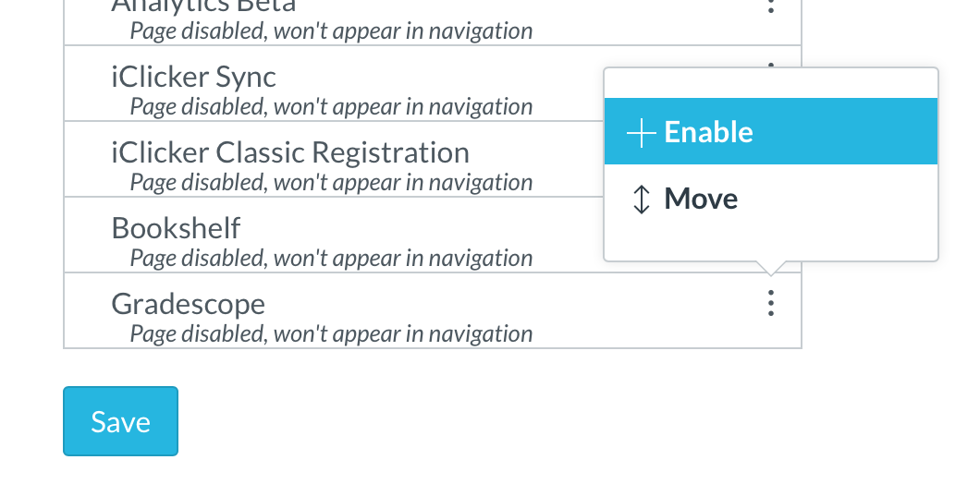The height and width of the screenshot is (484, 980).
Task: Click the disabled note under Analytics Beta
Action: coord(331,31)
